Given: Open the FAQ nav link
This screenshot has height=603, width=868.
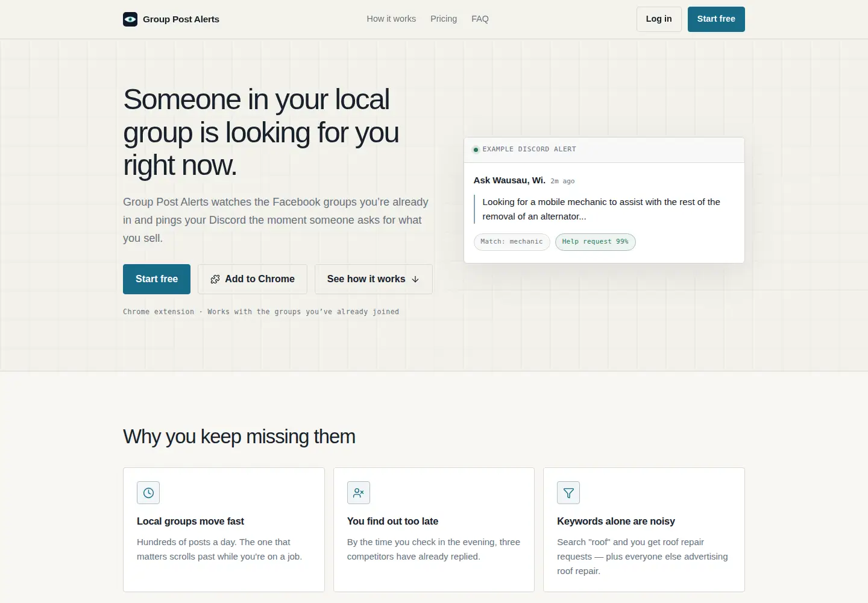Looking at the screenshot, I should (x=480, y=19).
